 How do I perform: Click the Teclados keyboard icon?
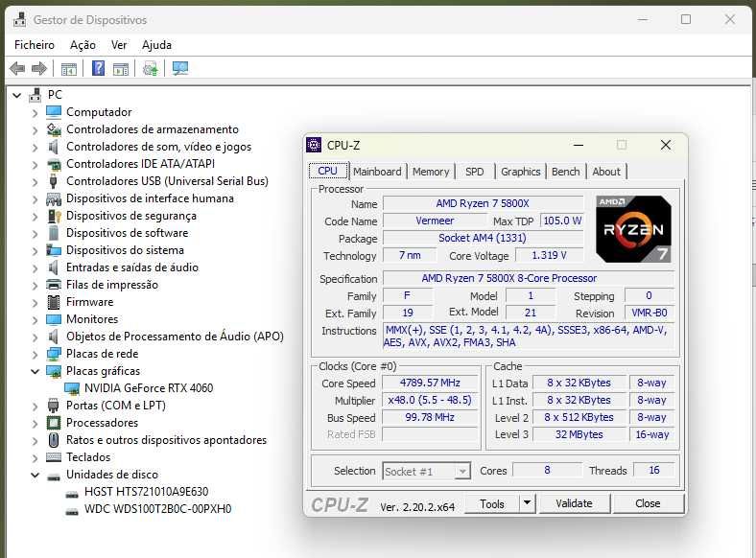tap(54, 457)
